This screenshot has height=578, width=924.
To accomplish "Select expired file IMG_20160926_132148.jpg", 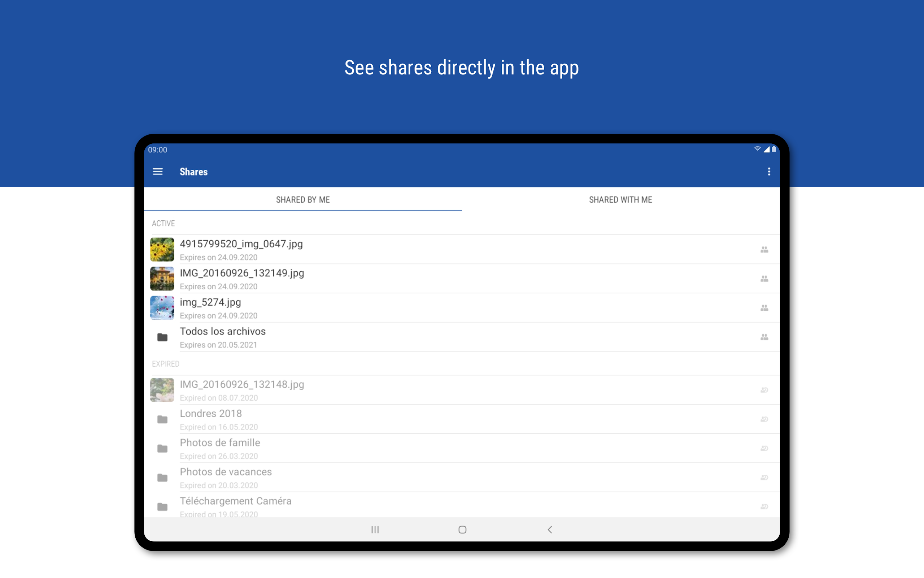I will coord(242,384).
